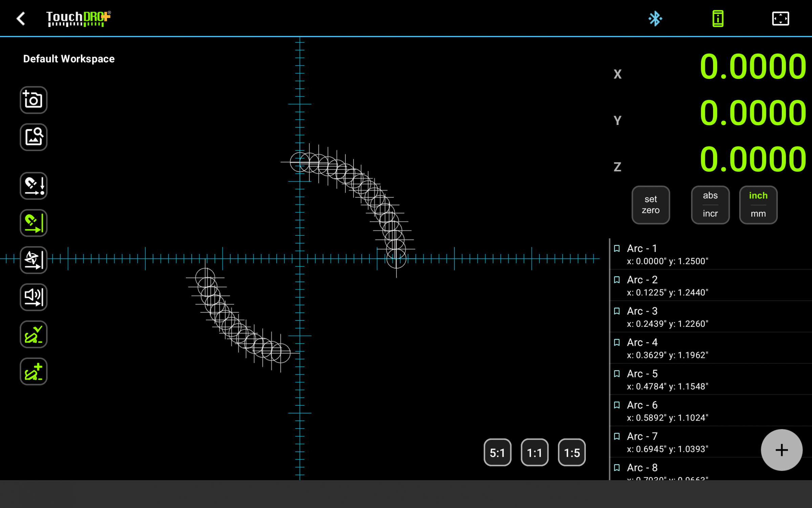Tap the TouchDRO+ logo
Screen dimensions: 812x508
79,19
